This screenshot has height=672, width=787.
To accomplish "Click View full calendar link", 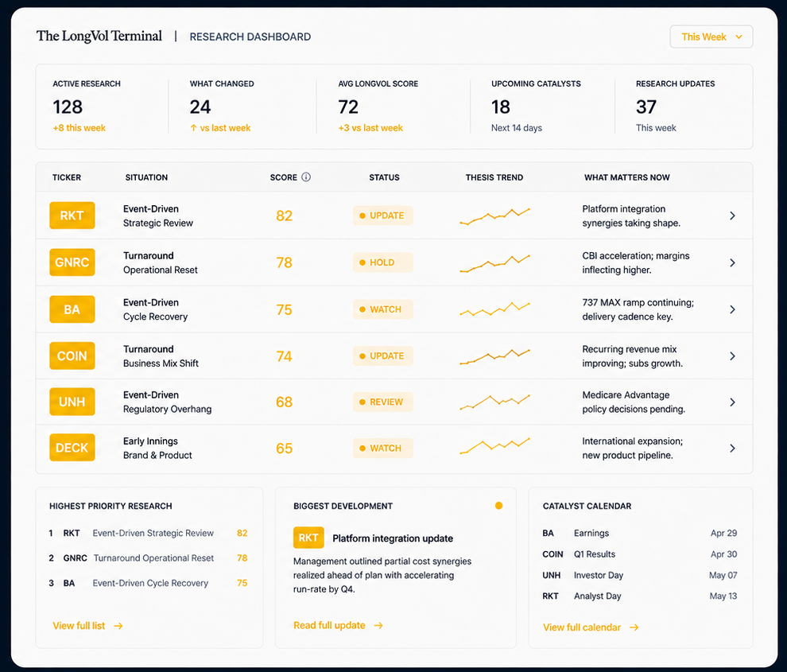I will pyautogui.click(x=591, y=627).
